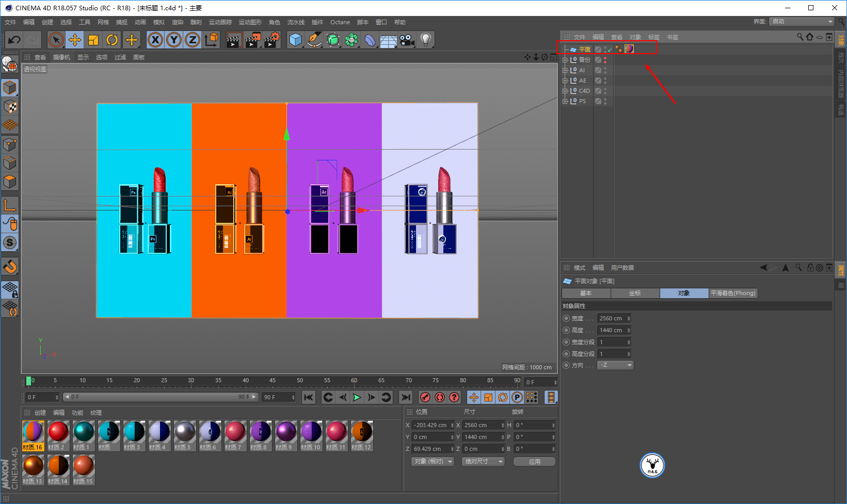Toggle the green checkmark on 平面 object
The image size is (847, 504).
(610, 50)
